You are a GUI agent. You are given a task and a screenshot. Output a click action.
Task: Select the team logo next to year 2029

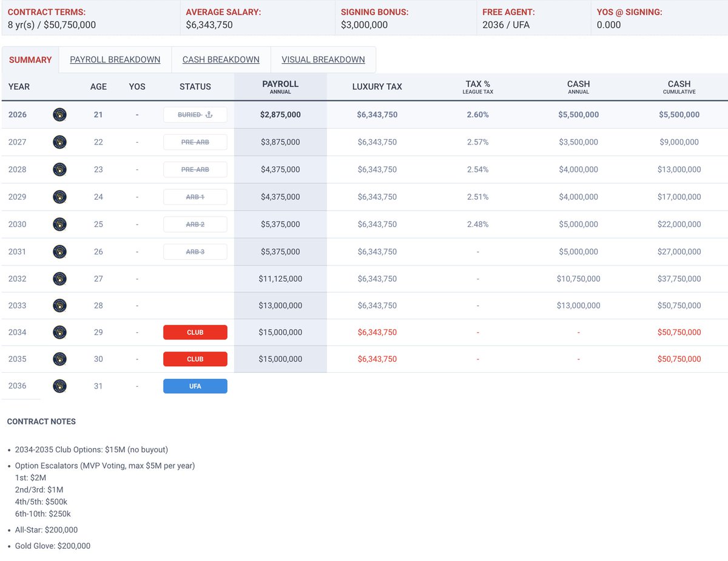59,197
